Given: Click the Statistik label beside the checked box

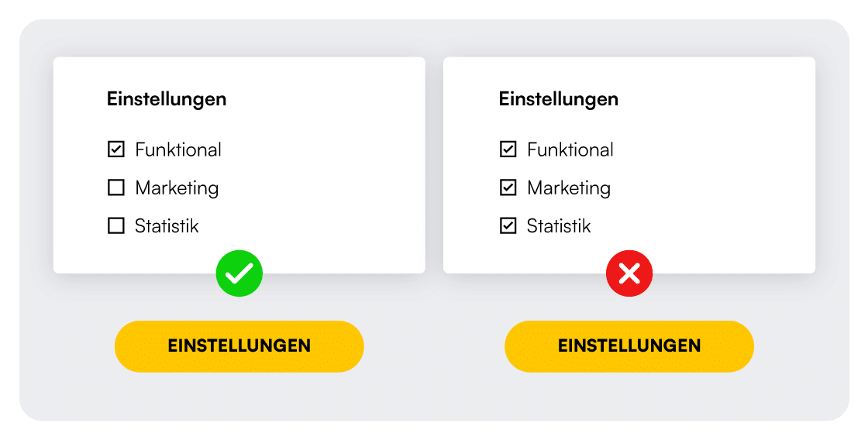Looking at the screenshot, I should coord(559,226).
